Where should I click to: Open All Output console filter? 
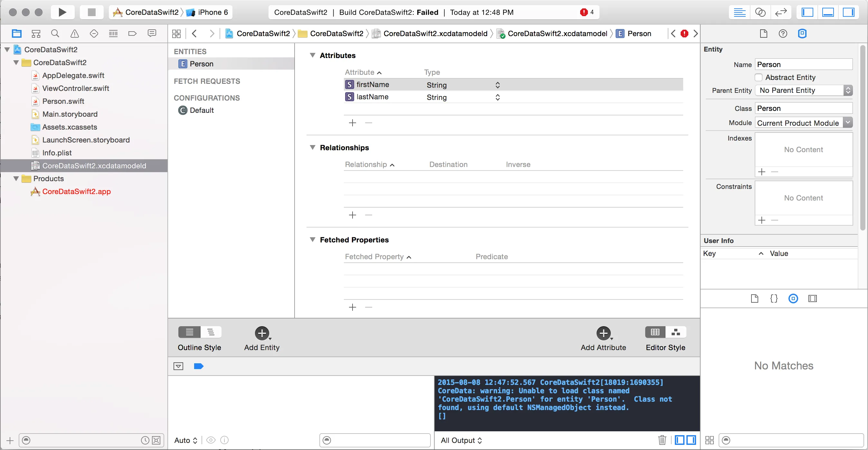click(x=461, y=440)
